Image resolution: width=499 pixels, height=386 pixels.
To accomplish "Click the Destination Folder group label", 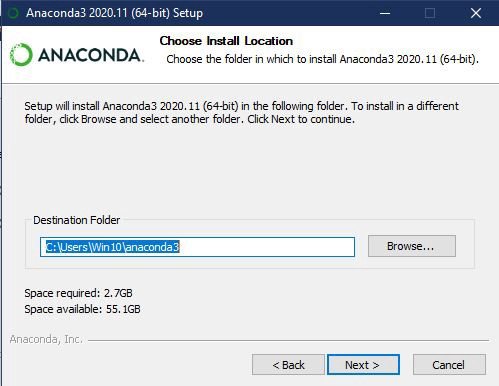I will pos(77,220).
